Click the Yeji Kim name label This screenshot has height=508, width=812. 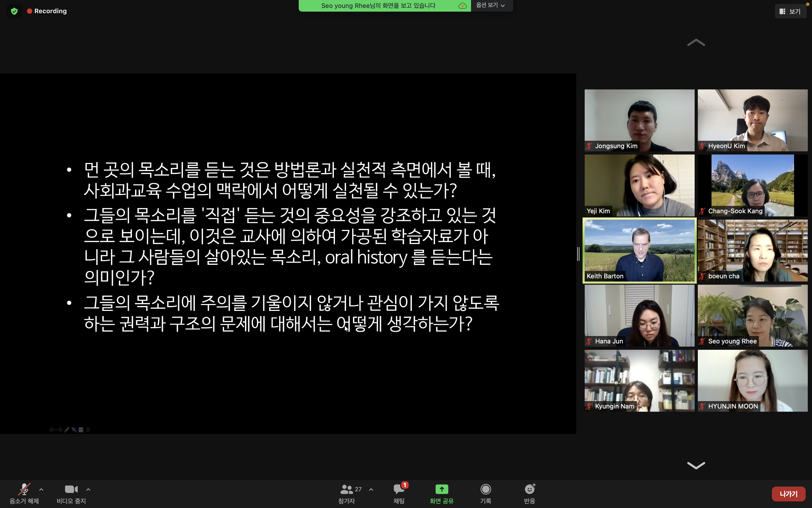(x=598, y=211)
